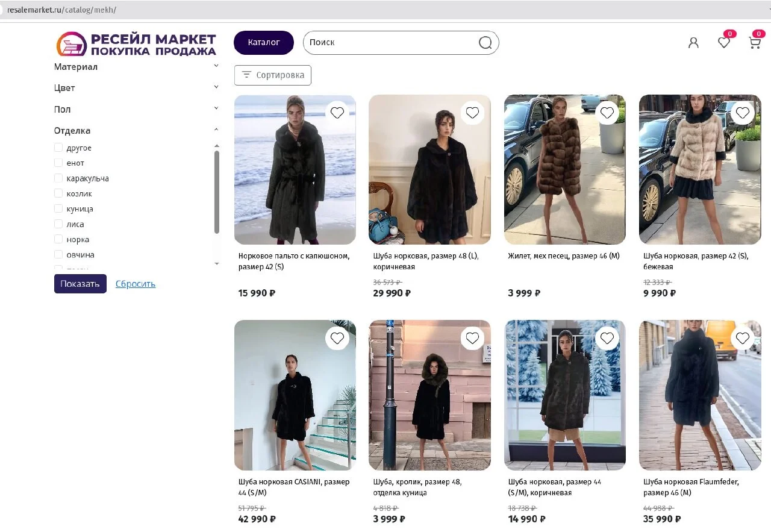Screen dimensions: 771x532
Task: Expand the Материал filter section
Action: tap(137, 67)
